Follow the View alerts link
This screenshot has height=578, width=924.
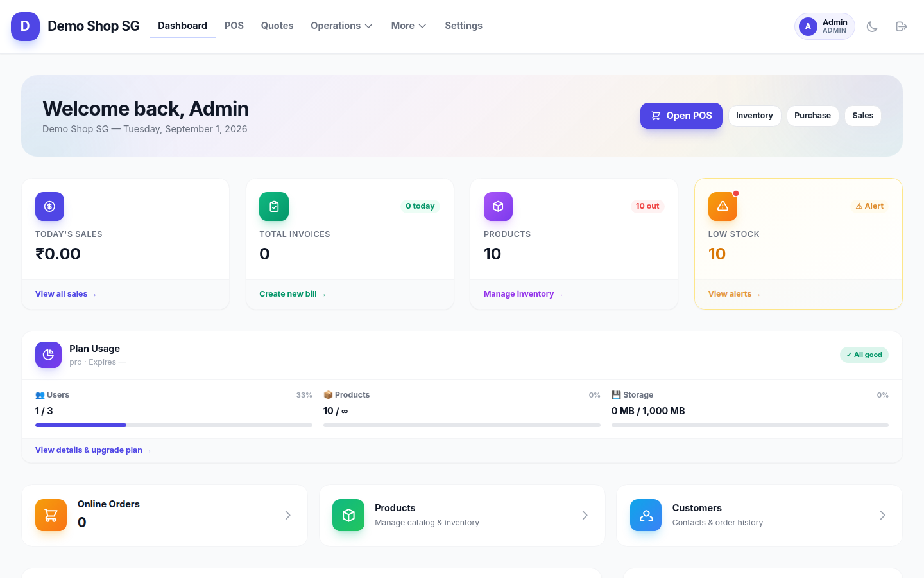734,294
